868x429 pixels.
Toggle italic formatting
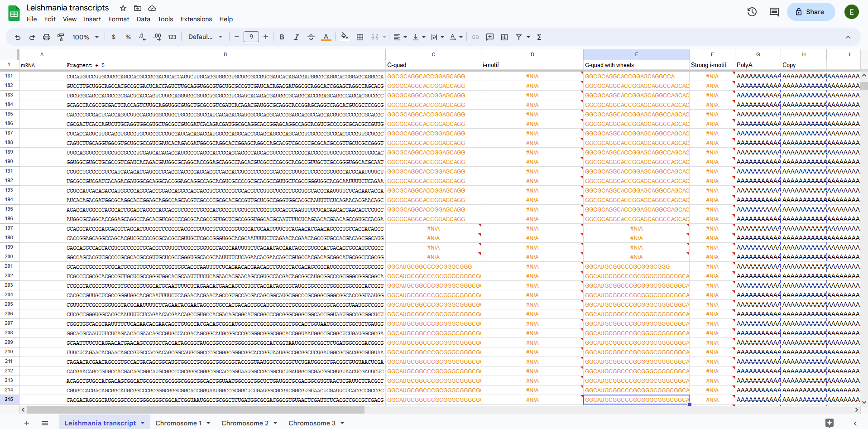[x=296, y=37]
